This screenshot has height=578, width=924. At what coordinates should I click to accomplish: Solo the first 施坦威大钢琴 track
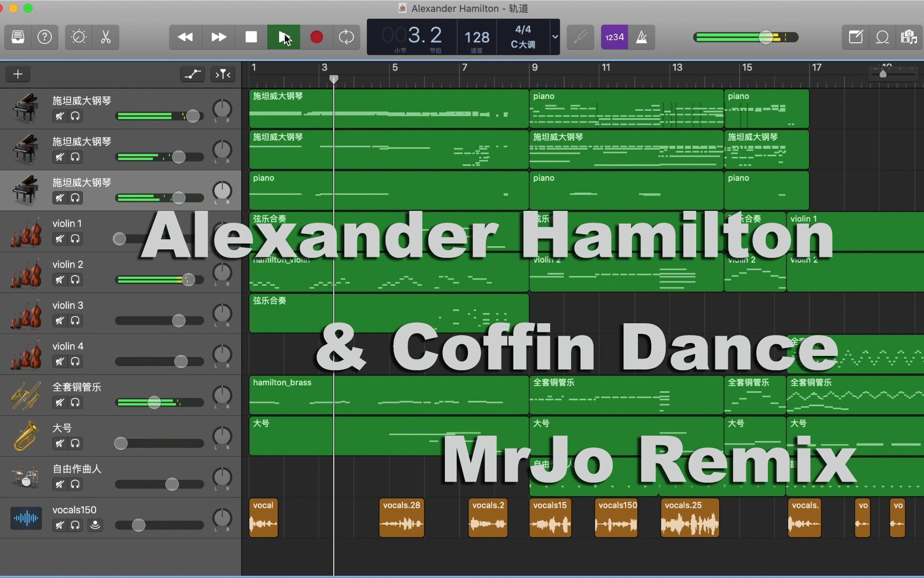point(75,116)
